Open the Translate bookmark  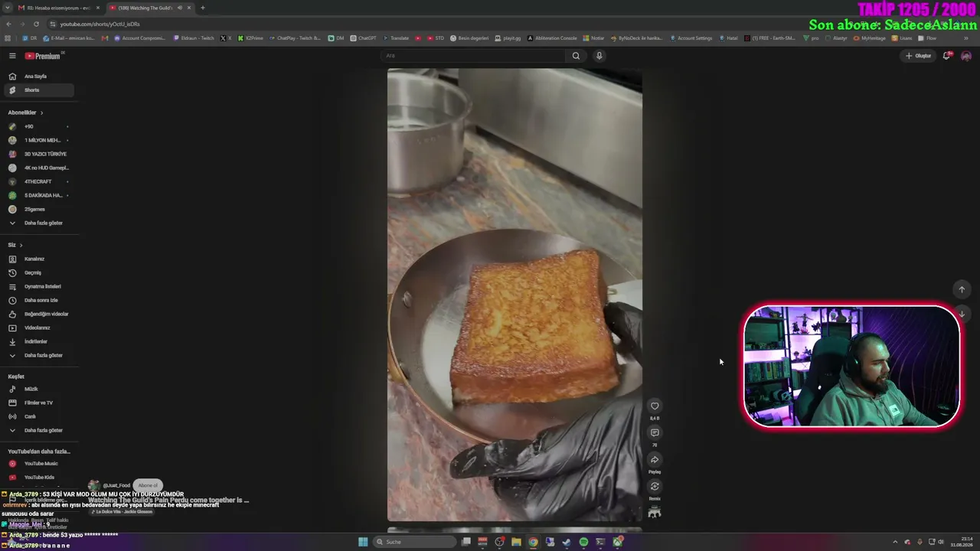click(396, 38)
